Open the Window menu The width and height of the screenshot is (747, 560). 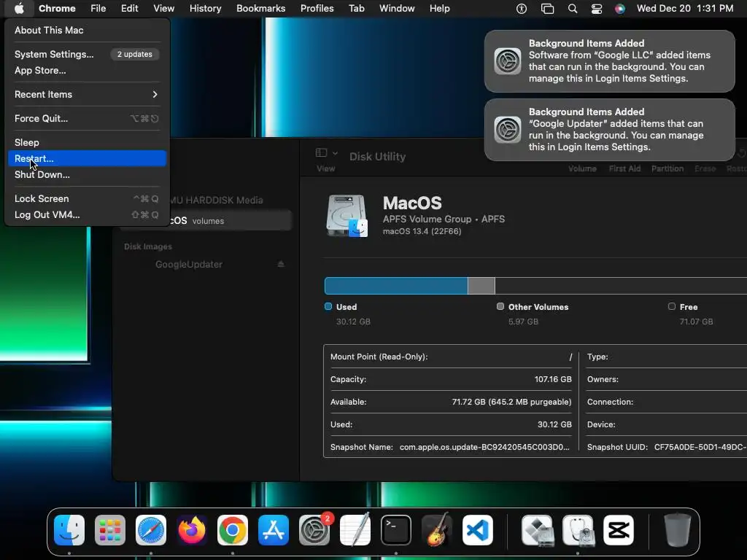pos(397,9)
